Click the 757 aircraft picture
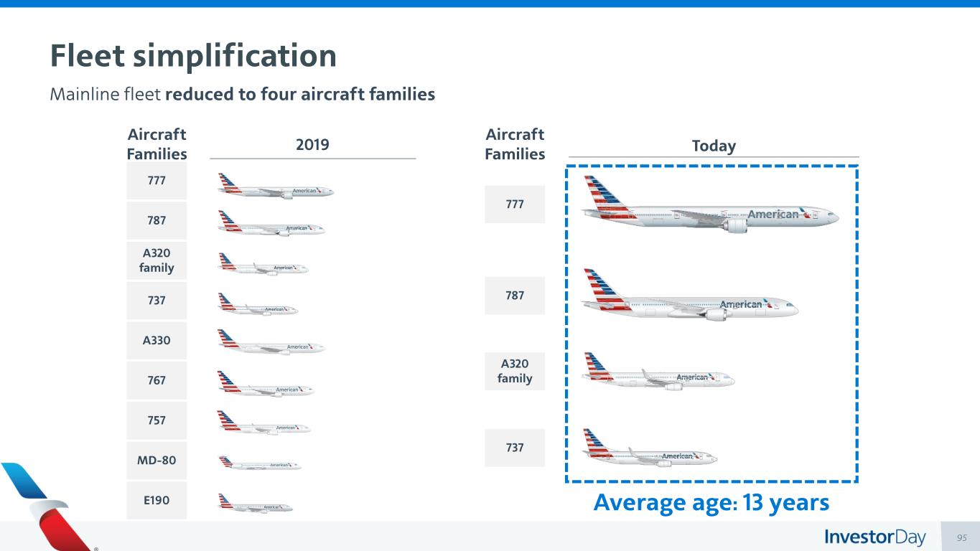This screenshot has height=551, width=980. point(263,423)
